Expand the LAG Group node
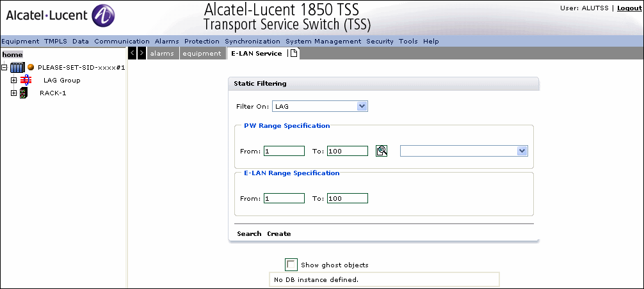 (x=14, y=81)
